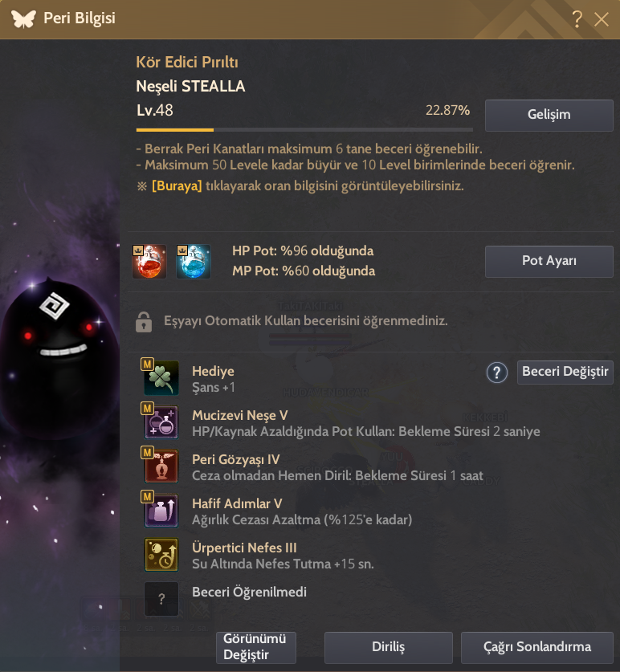The height and width of the screenshot is (672, 620).
Task: Open the Gelişim growth button
Action: tap(549, 116)
